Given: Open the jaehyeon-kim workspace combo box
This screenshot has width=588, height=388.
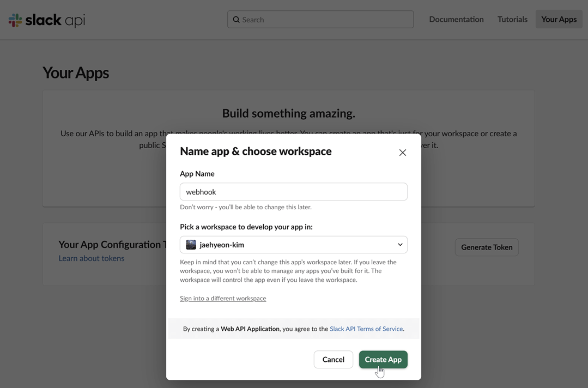Looking at the screenshot, I should click(293, 244).
